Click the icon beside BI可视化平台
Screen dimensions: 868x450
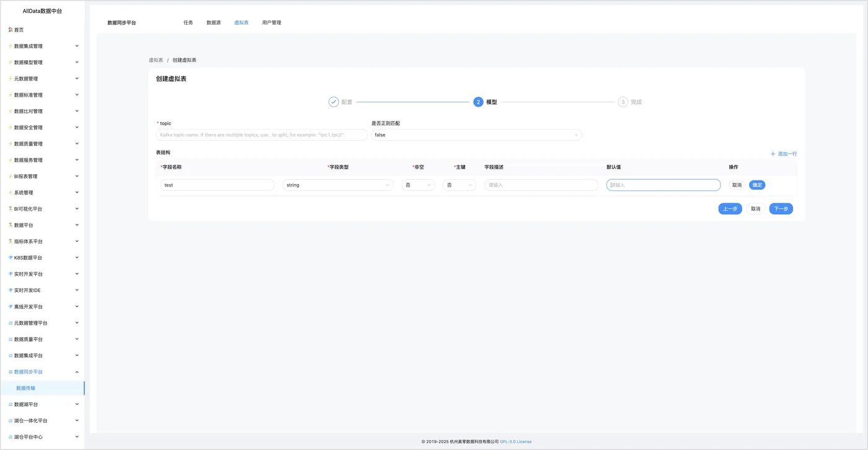[x=11, y=209]
